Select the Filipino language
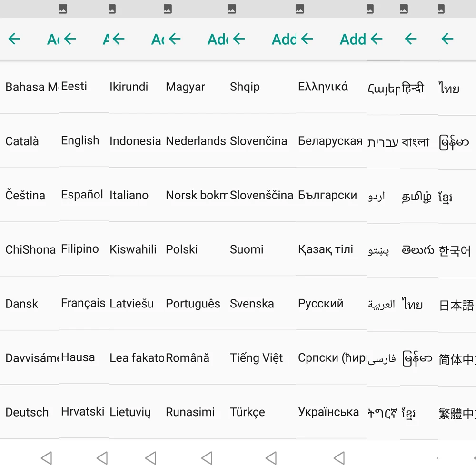Viewport: 476px width, 476px height. coord(80,249)
